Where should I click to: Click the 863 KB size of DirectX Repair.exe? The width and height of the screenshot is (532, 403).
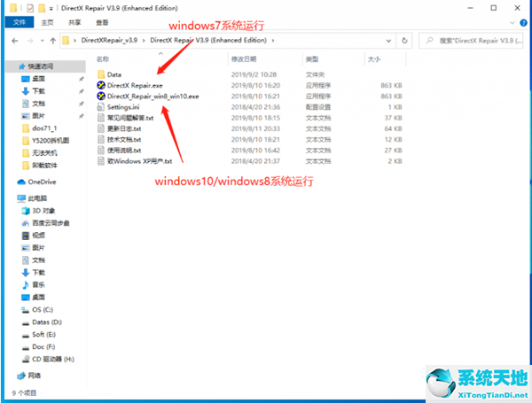391,85
